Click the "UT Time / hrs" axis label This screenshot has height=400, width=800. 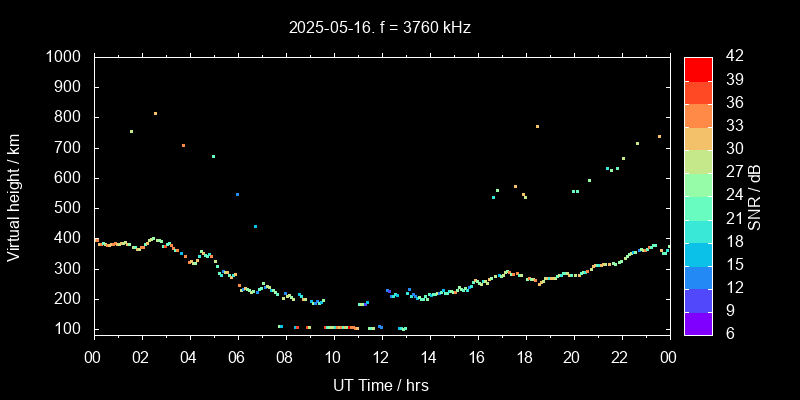coord(380,384)
